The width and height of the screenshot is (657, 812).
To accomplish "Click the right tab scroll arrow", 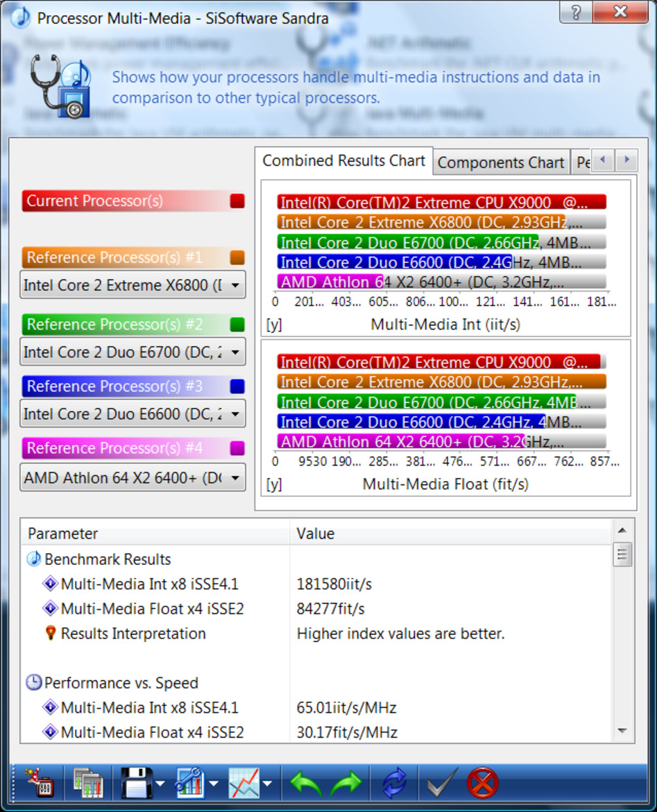I will click(626, 160).
